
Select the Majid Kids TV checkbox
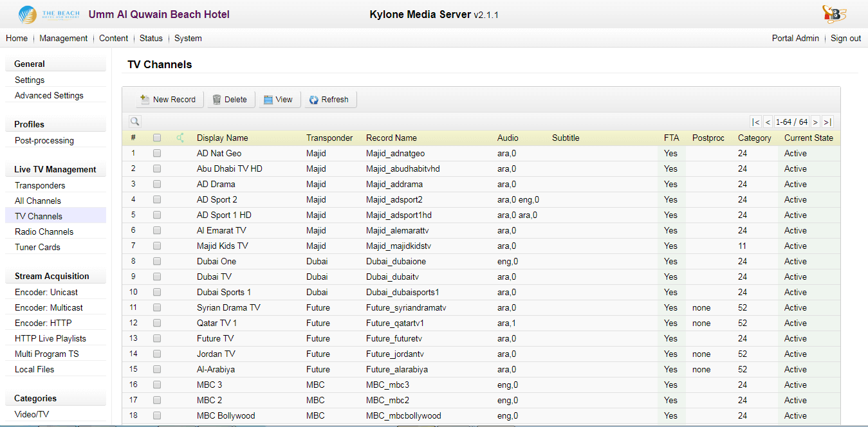pos(157,246)
